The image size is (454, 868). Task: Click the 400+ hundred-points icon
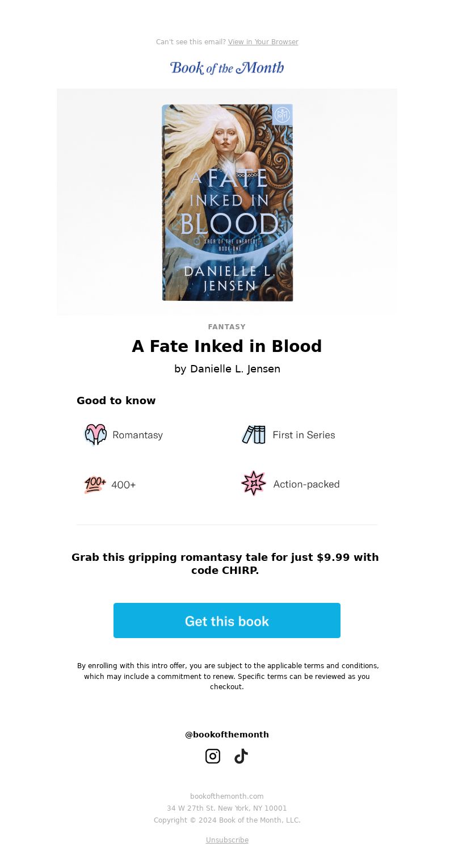click(x=95, y=484)
